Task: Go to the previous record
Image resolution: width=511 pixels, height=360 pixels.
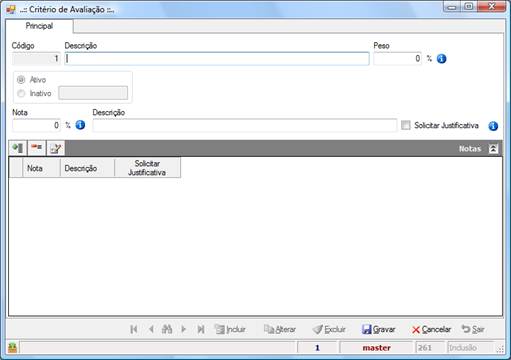Action: [x=151, y=329]
